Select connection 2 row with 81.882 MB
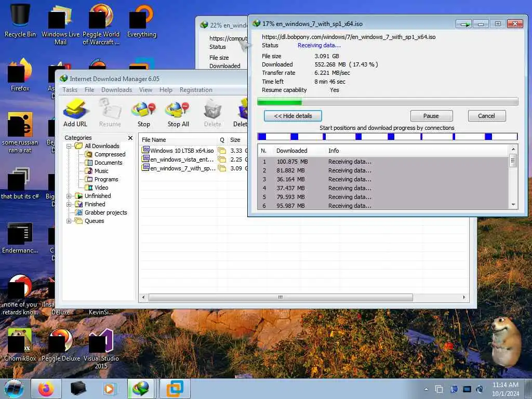Screen dimensions: 532x399 (x=383, y=170)
